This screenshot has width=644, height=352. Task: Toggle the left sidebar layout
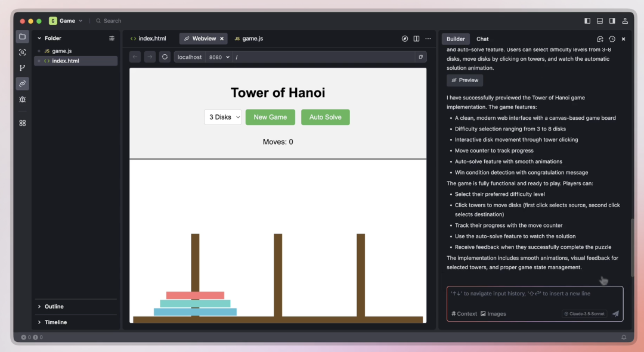point(587,21)
